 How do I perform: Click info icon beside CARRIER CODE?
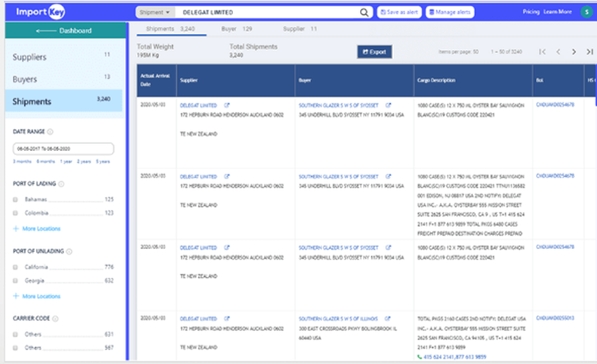click(55, 319)
